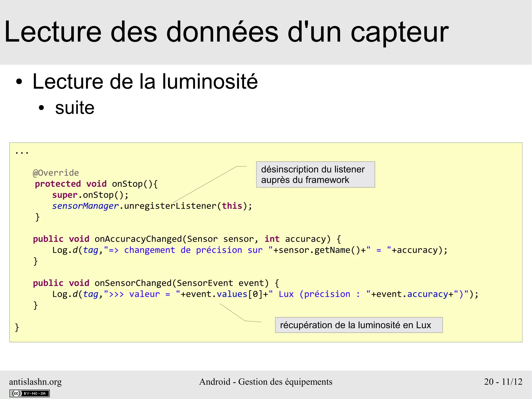
Task: Click the callout 'désinscription du listener auprès du framework'
Action: click(x=315, y=174)
